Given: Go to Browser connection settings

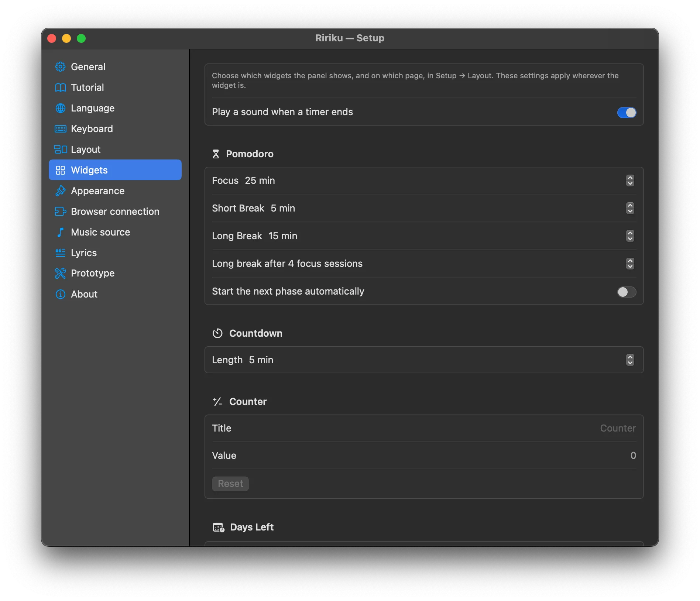Looking at the screenshot, I should pyautogui.click(x=115, y=212).
